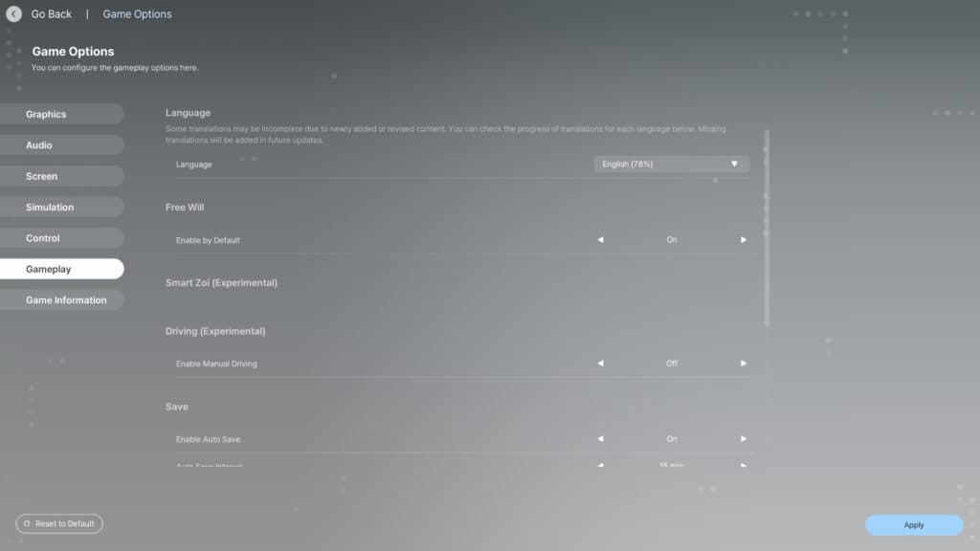Click the Language dropdown's triangle arrow icon

click(734, 164)
